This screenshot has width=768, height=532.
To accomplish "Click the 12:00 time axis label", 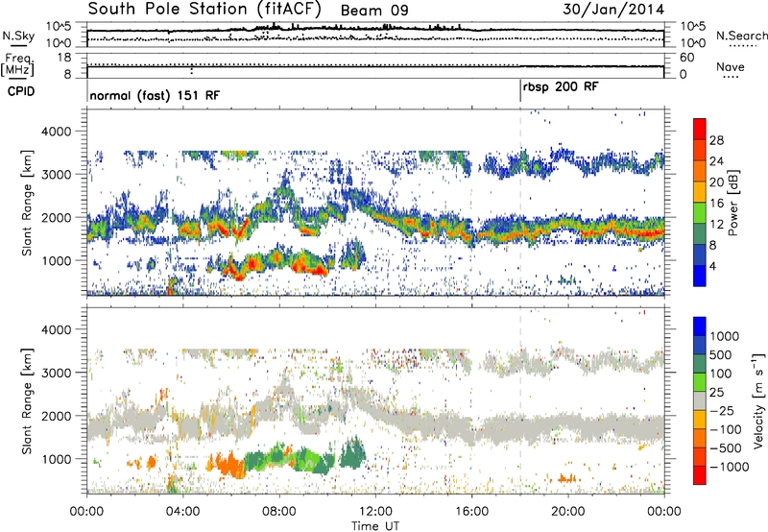I will point(375,511).
